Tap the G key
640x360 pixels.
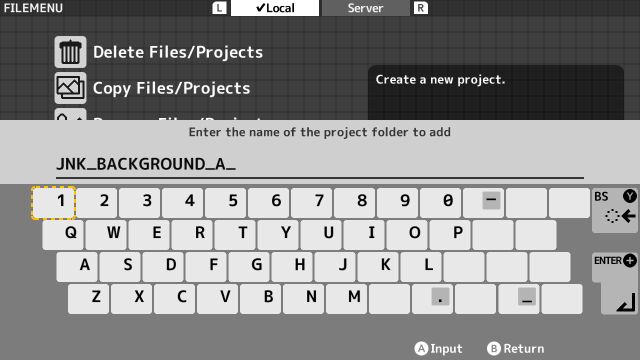249,267
